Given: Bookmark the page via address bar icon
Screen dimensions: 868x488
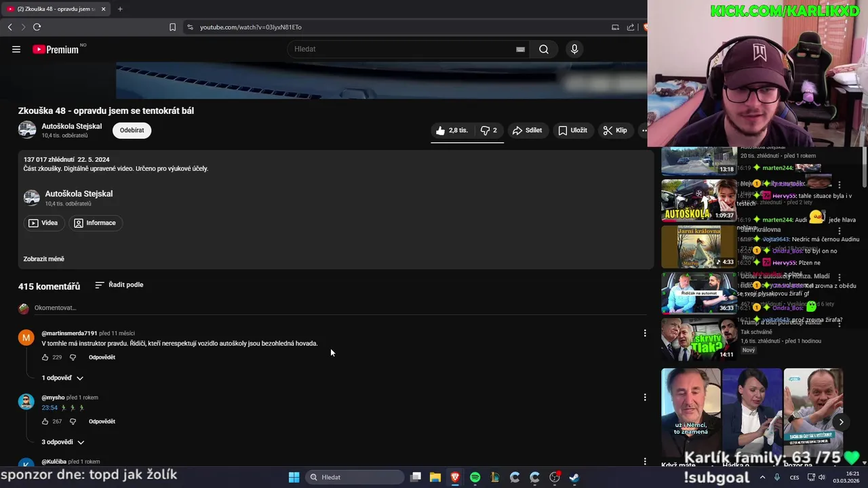Looking at the screenshot, I should pos(172,27).
